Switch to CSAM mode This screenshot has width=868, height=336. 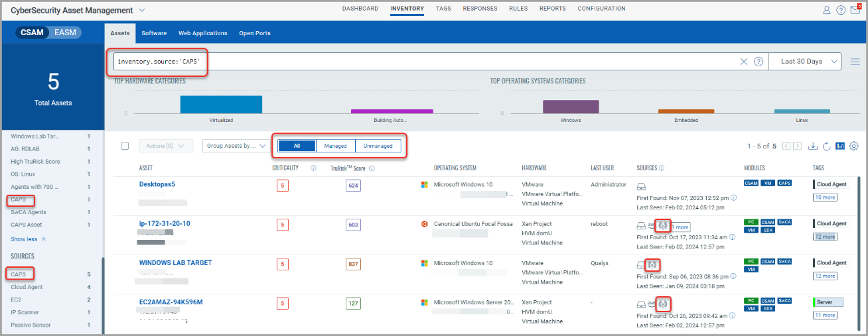click(x=33, y=32)
